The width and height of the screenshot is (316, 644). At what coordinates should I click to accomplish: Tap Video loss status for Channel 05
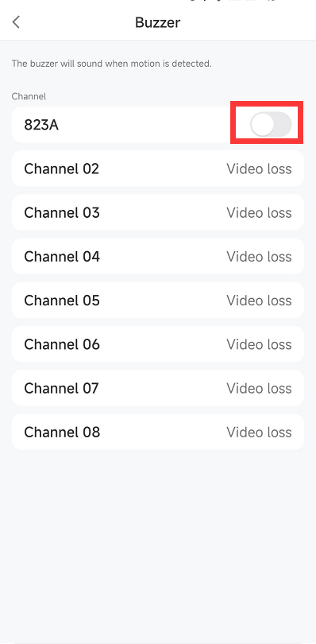[259, 301]
